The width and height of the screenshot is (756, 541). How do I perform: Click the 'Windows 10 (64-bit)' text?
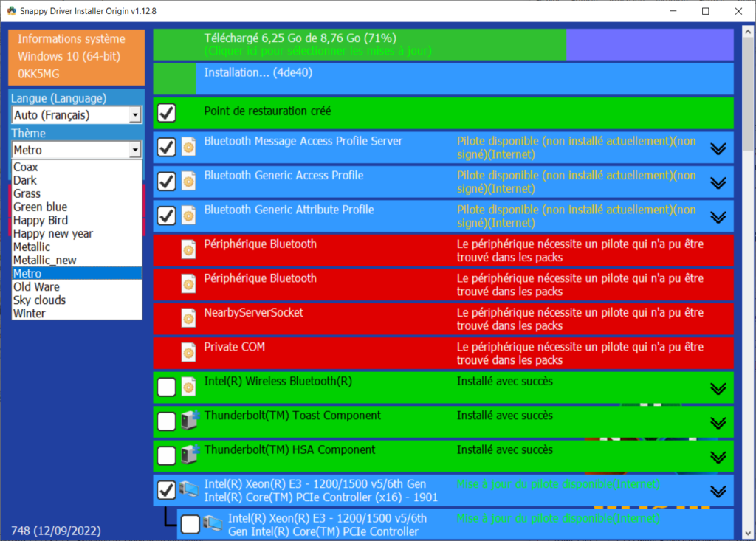69,56
